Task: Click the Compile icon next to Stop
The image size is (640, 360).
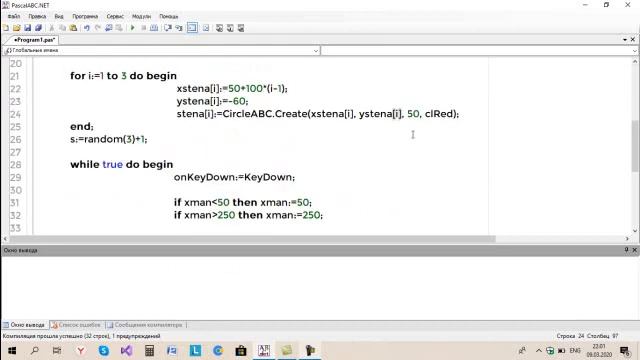Action: pyautogui.click(x=154, y=28)
